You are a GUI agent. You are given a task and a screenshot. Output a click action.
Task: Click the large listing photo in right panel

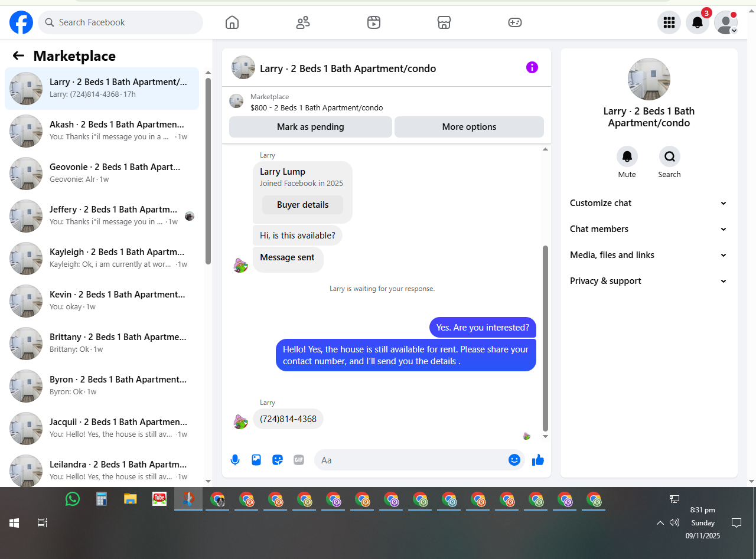click(649, 79)
